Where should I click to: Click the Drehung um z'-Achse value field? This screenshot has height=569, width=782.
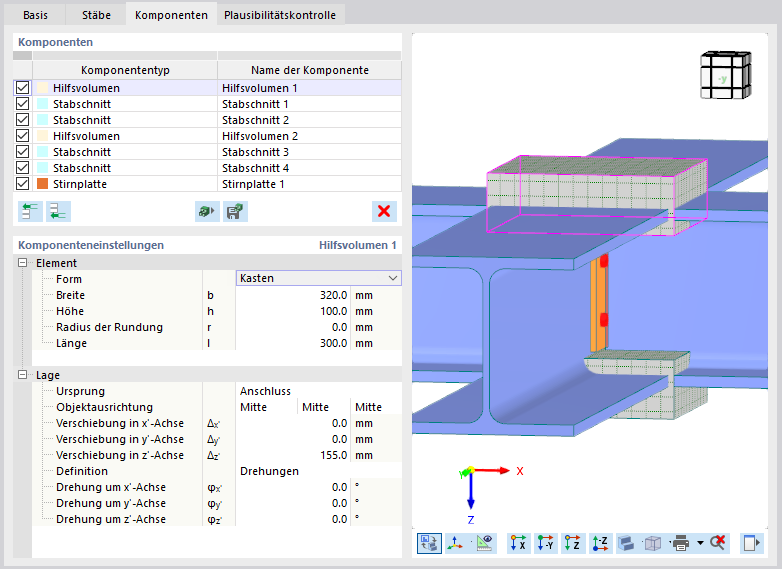coord(293,519)
